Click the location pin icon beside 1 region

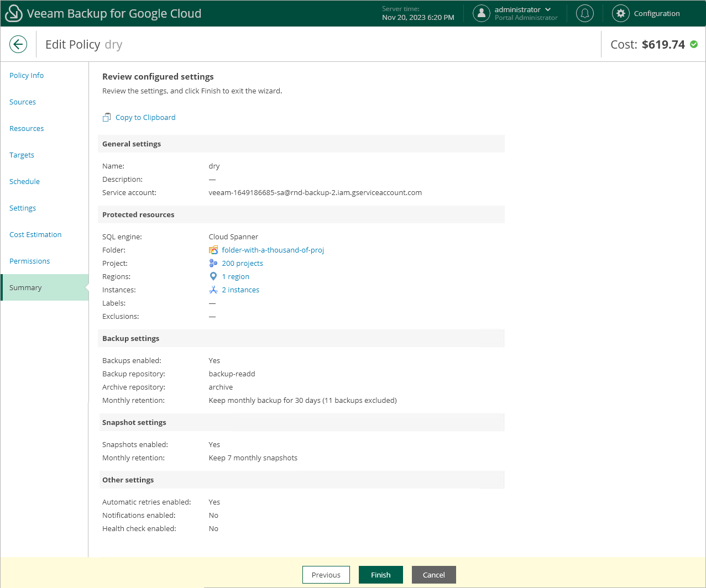213,276
